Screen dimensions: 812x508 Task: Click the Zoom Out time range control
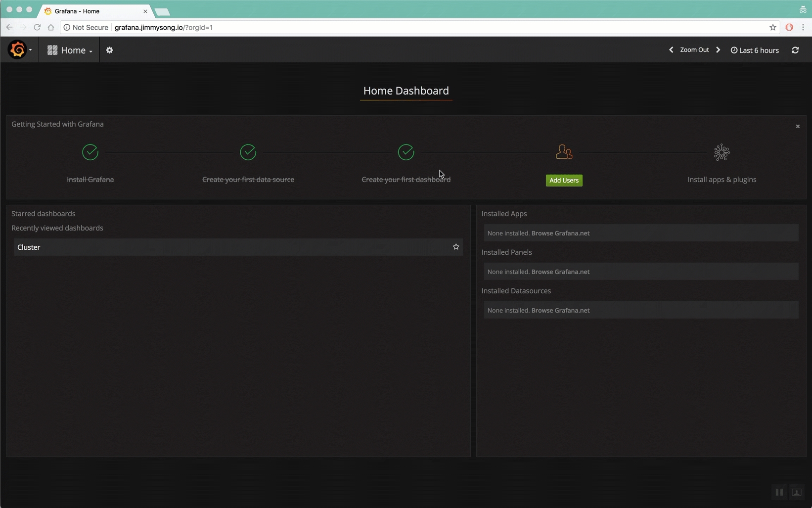tap(694, 50)
